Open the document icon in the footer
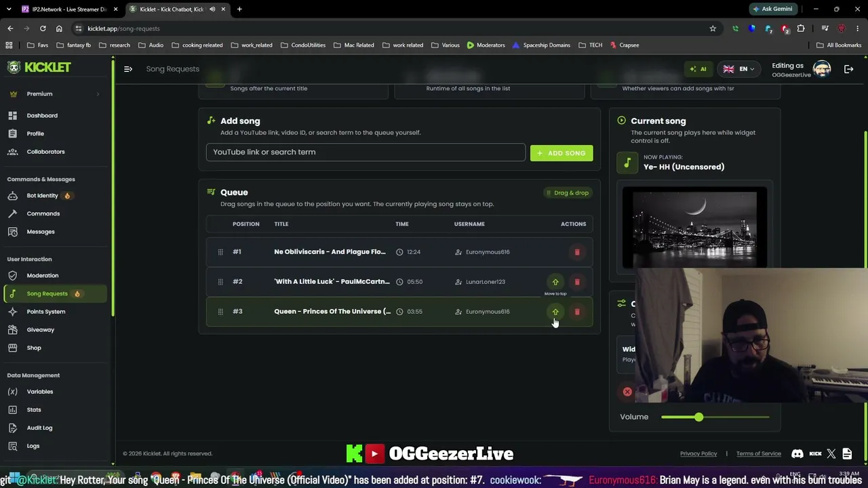 coord(846,453)
